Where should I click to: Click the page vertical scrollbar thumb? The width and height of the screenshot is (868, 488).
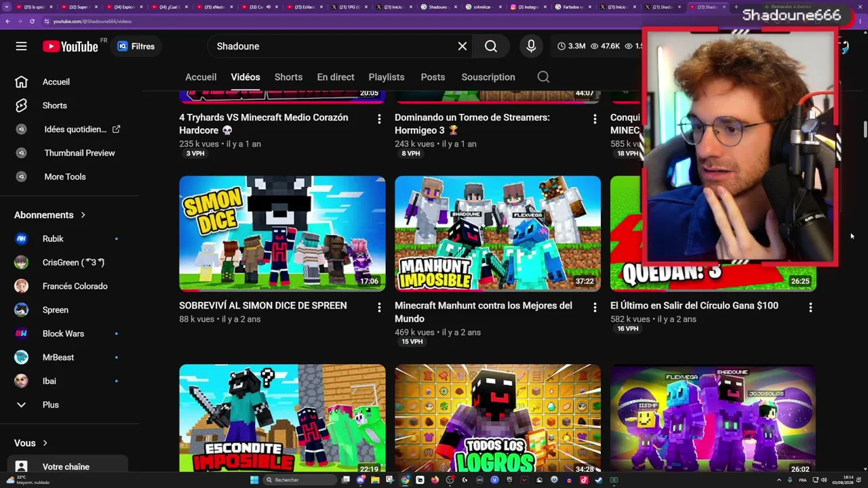pos(865,129)
